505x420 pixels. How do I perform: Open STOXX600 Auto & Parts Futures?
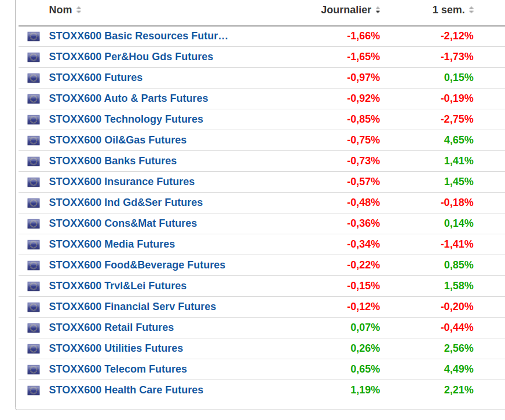[x=128, y=98]
